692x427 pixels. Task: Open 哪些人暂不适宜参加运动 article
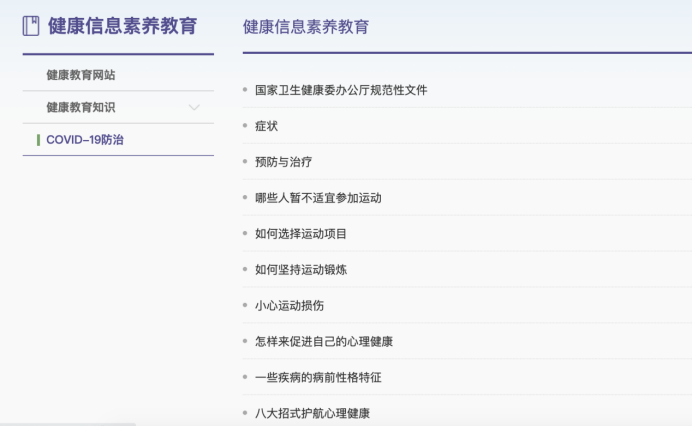[318, 198]
